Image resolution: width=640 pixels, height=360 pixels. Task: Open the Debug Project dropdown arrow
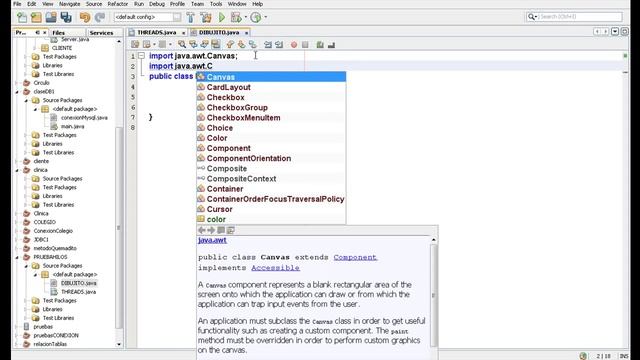tap(245, 17)
